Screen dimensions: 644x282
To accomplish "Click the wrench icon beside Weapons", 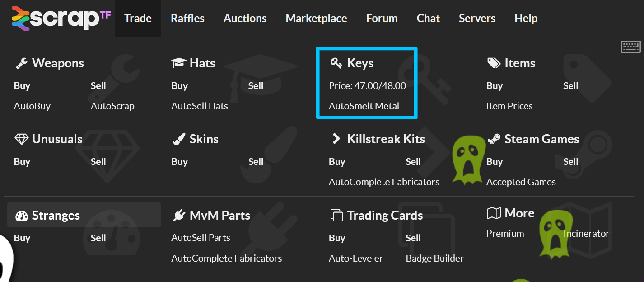I will click(21, 63).
